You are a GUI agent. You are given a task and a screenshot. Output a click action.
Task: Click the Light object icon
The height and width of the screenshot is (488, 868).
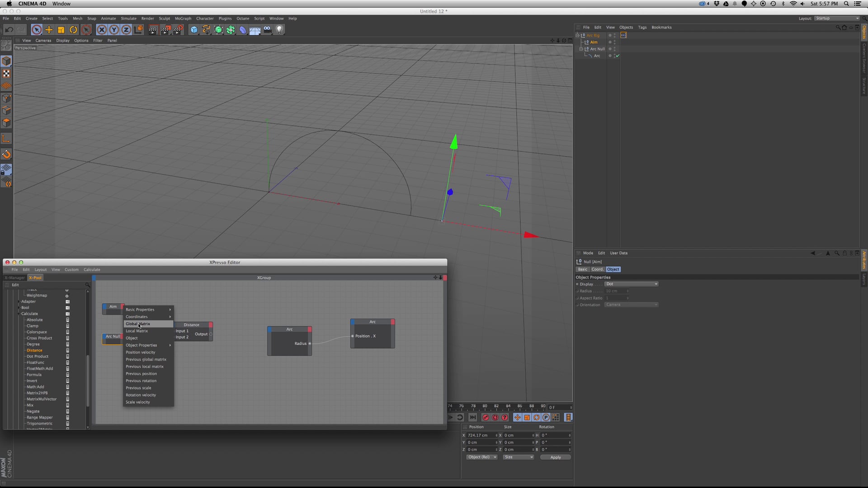[x=279, y=29]
